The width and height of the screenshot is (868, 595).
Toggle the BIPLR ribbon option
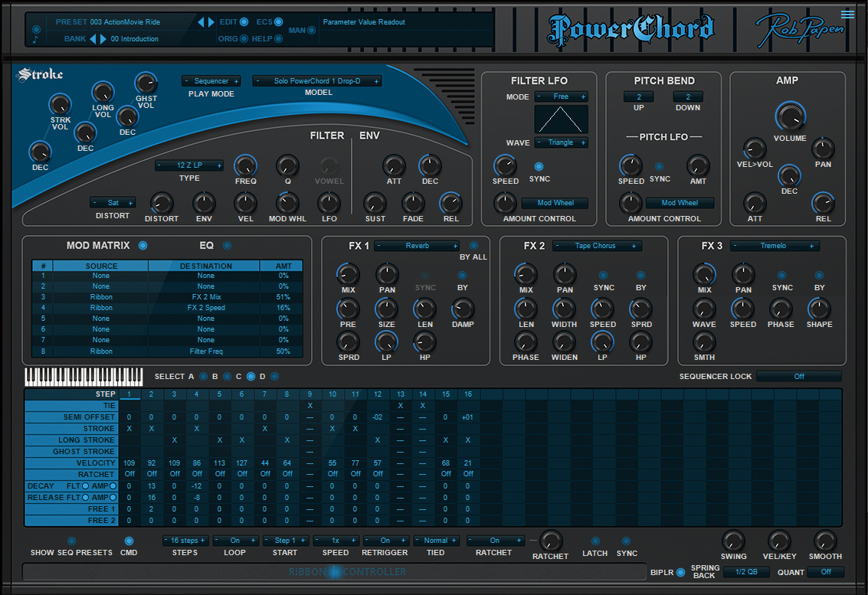click(681, 572)
